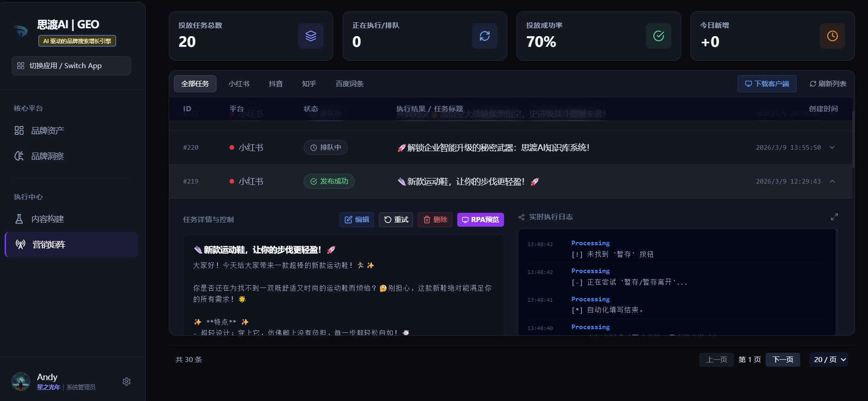Open 切换应用 / Switch App selector
Viewport: 868px width, 401px height.
point(71,66)
